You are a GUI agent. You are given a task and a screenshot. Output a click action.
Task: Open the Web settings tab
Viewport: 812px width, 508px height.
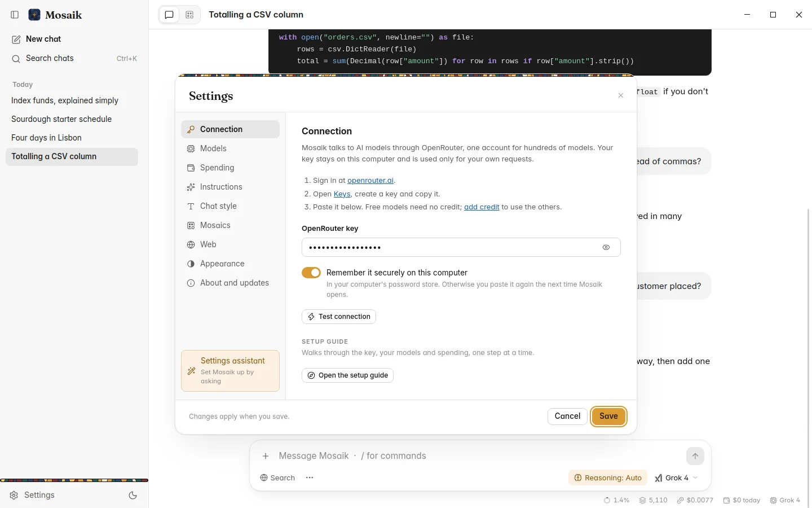point(230,244)
